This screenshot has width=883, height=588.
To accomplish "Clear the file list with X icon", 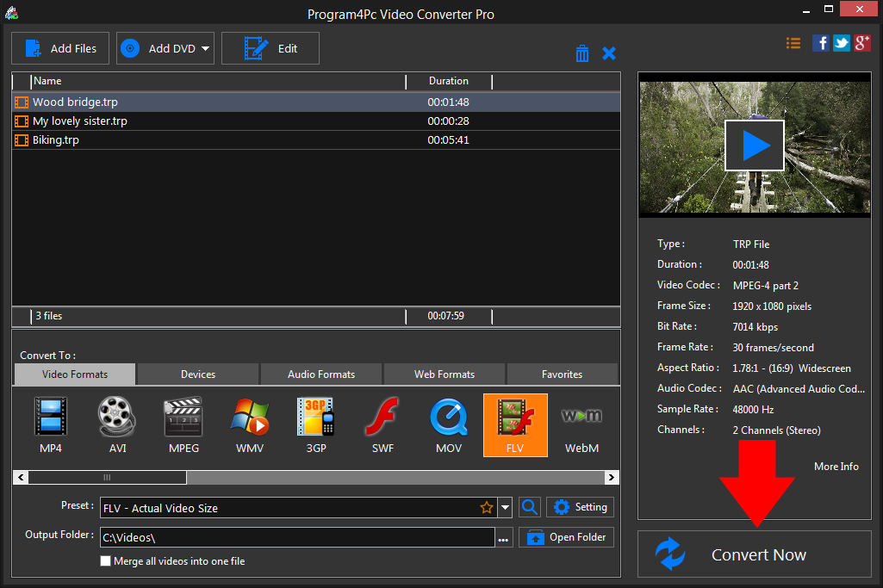I will [x=609, y=53].
